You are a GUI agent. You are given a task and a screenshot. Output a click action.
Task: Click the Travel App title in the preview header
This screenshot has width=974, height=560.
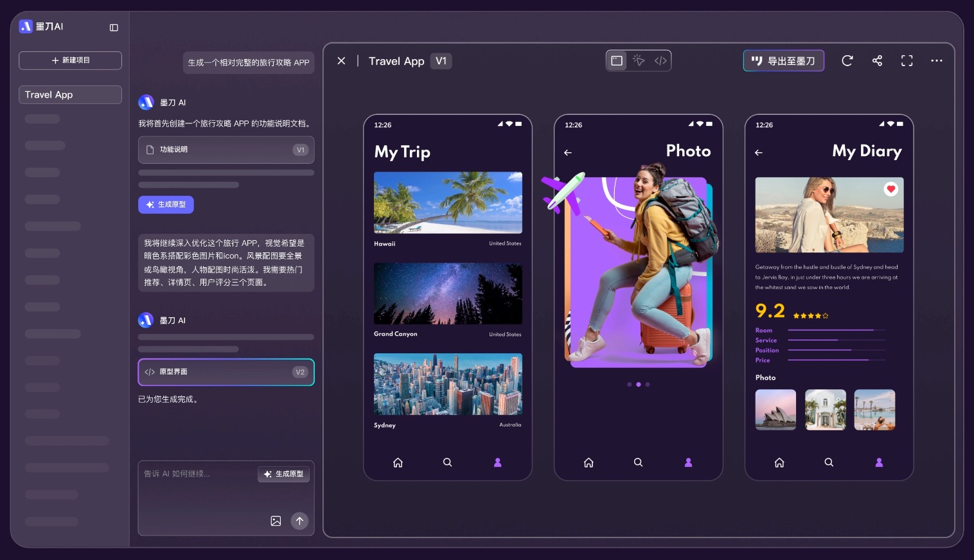click(396, 61)
